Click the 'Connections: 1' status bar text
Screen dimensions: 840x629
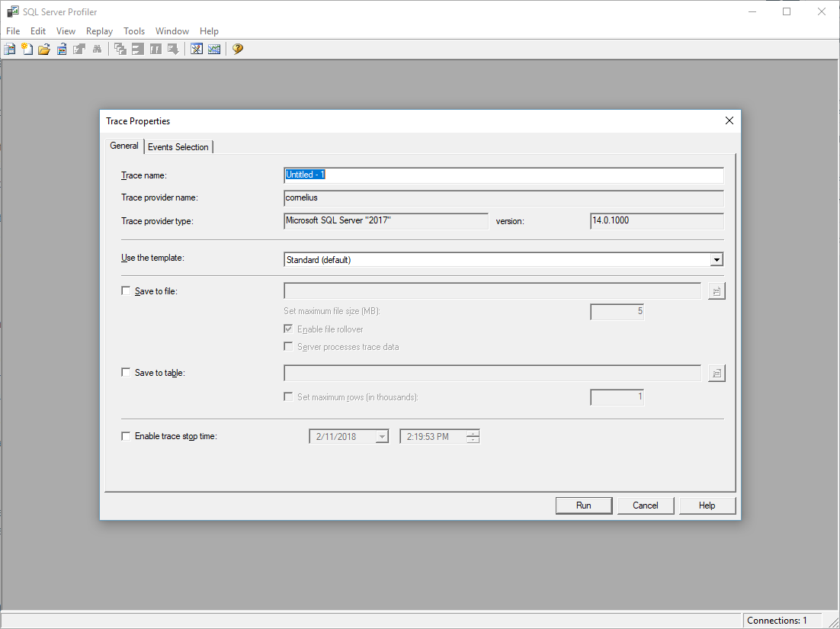777,621
